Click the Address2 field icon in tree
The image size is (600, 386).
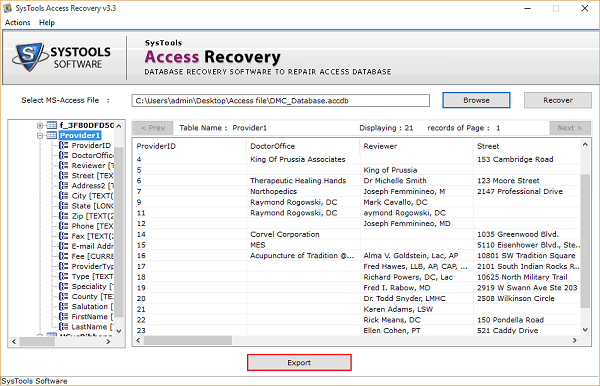(64, 186)
